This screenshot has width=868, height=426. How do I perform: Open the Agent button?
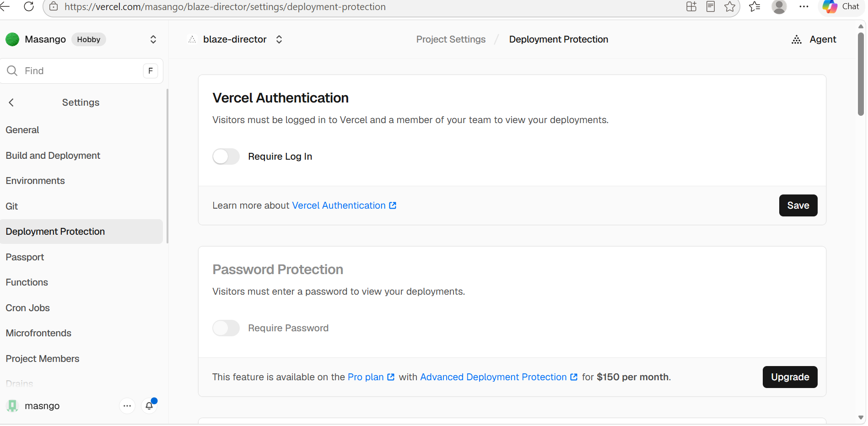[814, 39]
